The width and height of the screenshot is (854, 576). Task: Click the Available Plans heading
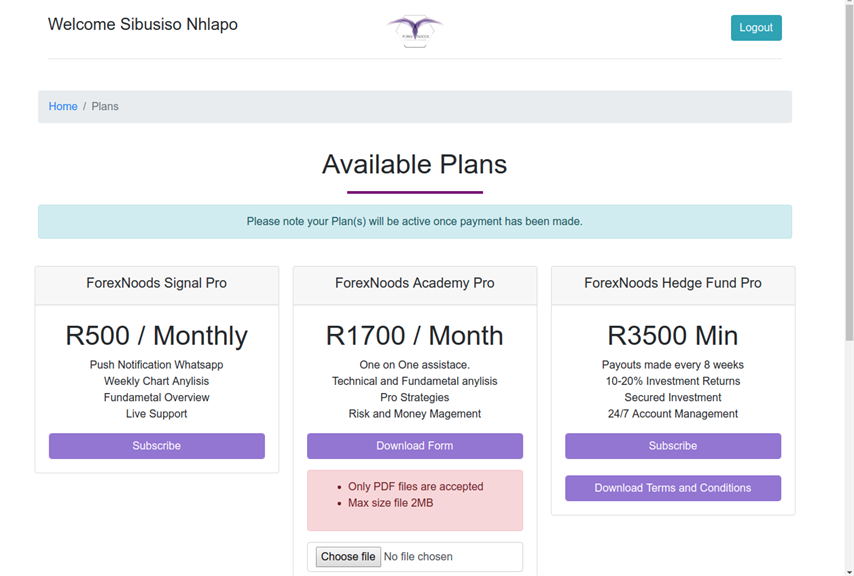414,164
